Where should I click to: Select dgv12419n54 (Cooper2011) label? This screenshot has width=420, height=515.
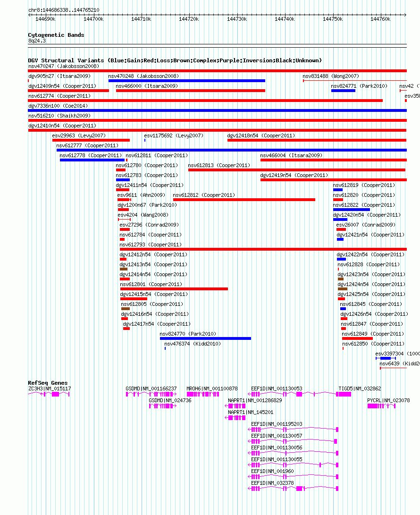[294, 175]
